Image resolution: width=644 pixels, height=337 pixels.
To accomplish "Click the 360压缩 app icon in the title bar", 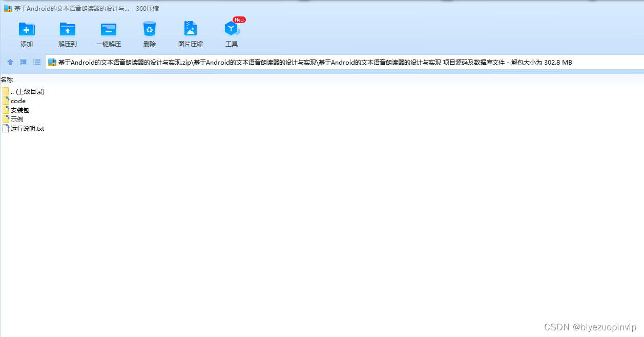I will click(x=8, y=8).
